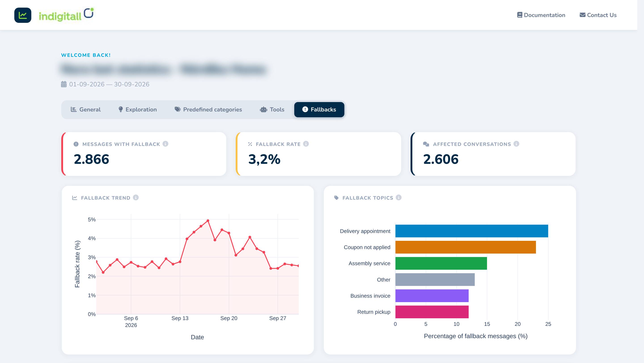This screenshot has height=363, width=644.
Task: Click the Coupon not applied label
Action: pyautogui.click(x=367, y=247)
